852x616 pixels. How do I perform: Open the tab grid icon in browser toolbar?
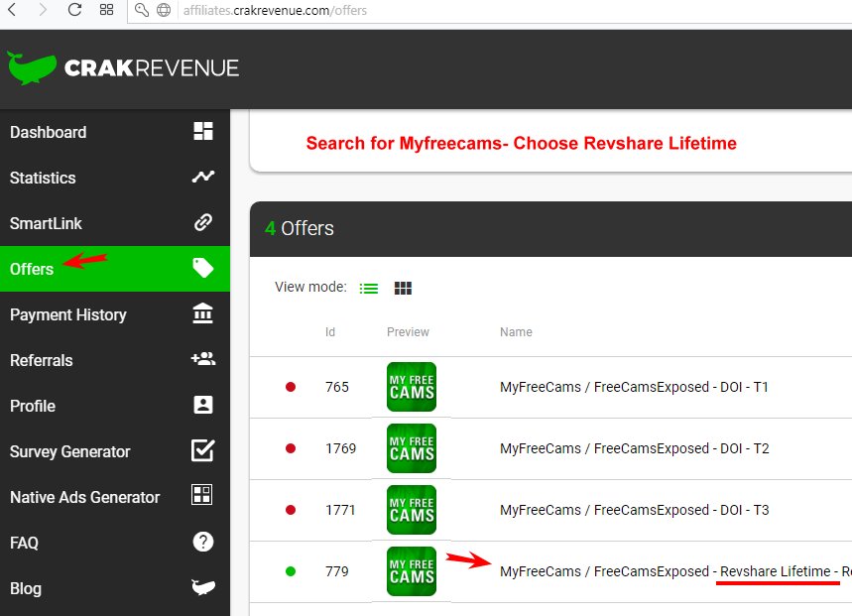106,9
